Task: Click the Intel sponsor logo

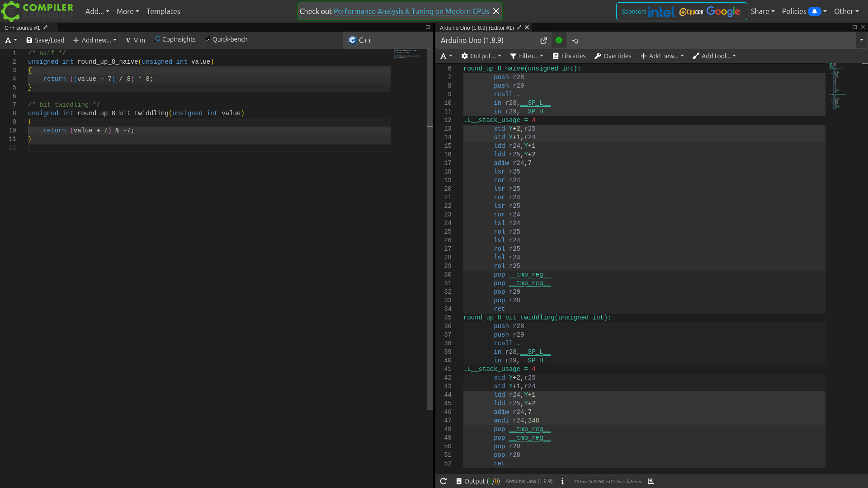Action: pos(660,12)
